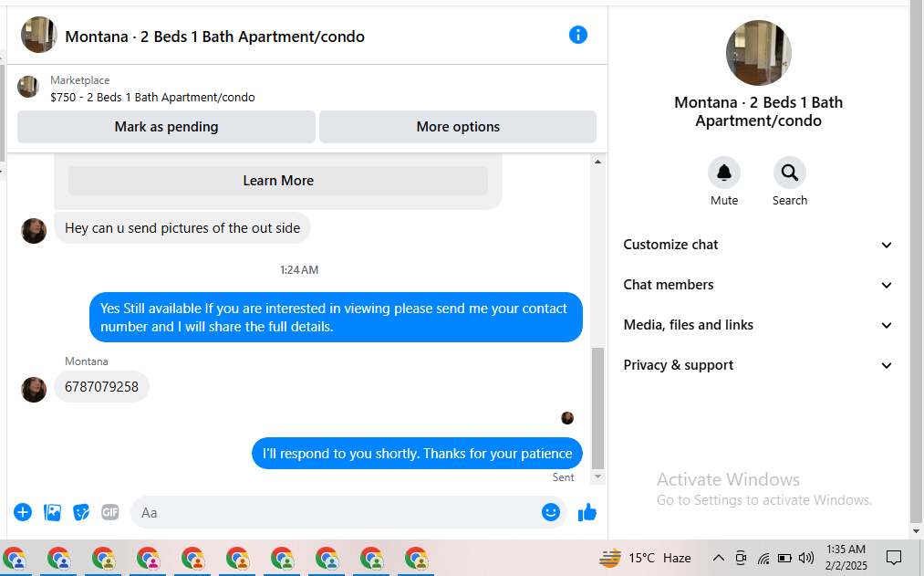The image size is (924, 576).
Task: Click the Learn More button
Action: (x=278, y=181)
